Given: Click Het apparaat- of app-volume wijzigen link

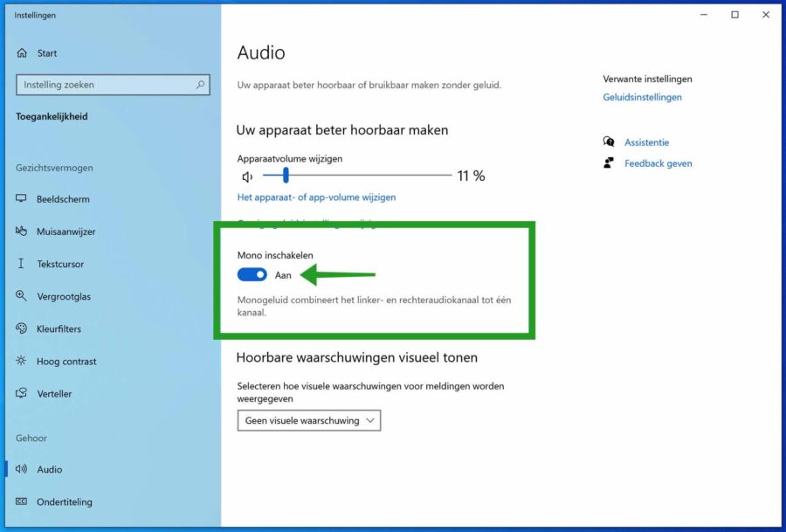Looking at the screenshot, I should tap(316, 197).
